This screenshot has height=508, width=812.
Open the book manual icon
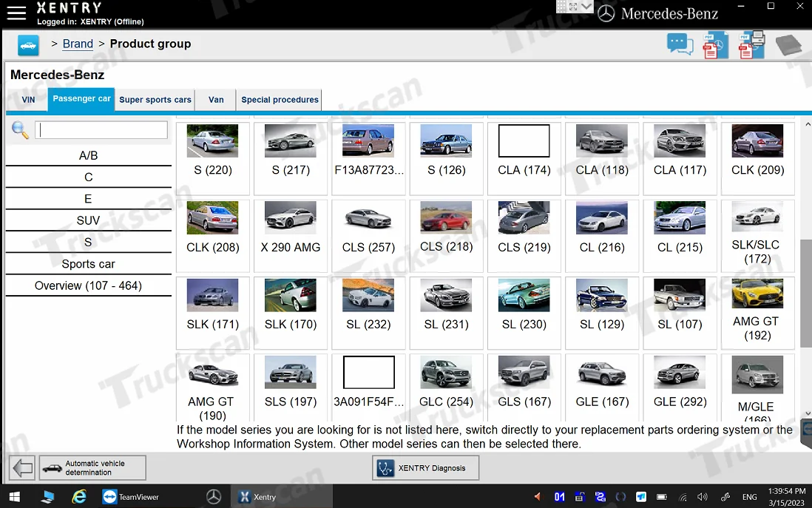(788, 45)
